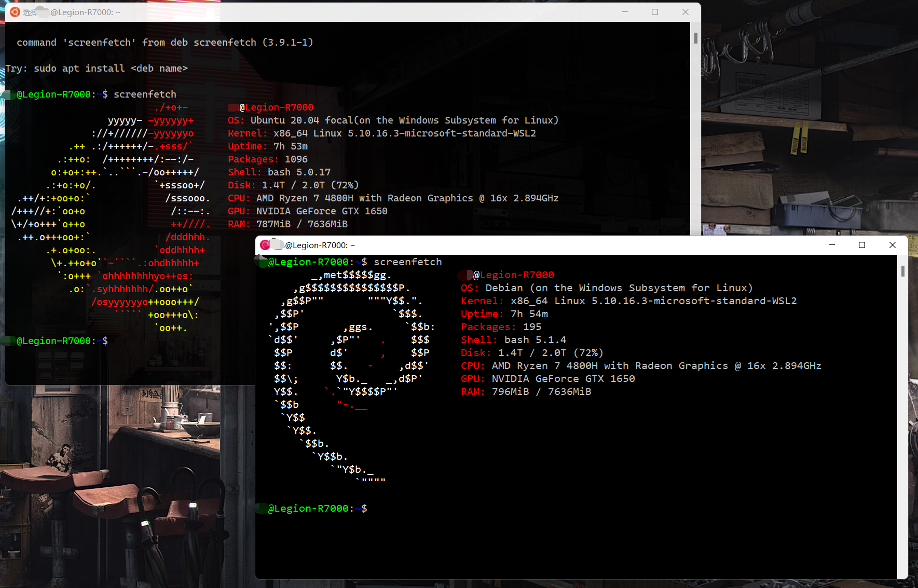The image size is (918, 588).
Task: Close the Ubuntu terminal window
Action: pos(686,12)
